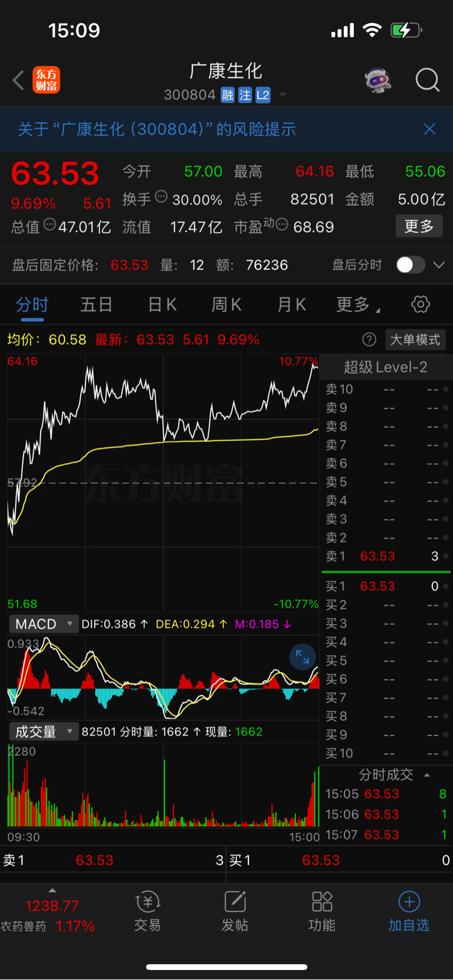Select the 买10 order book row
The width and height of the screenshot is (453, 980).
[386, 754]
